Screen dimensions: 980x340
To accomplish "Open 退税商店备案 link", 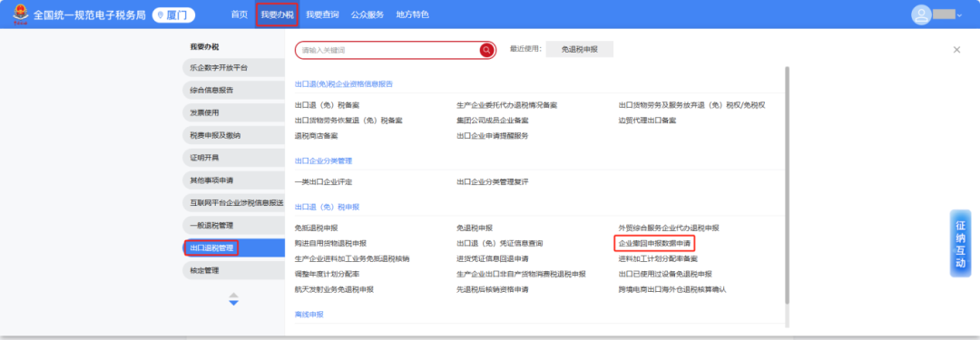I will tap(317, 135).
